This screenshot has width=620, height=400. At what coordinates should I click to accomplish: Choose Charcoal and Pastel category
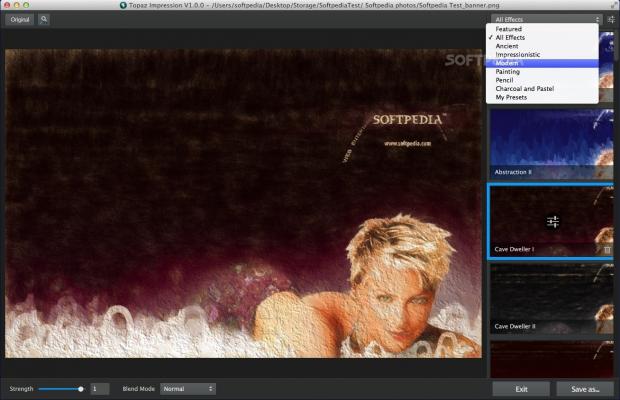tap(524, 89)
